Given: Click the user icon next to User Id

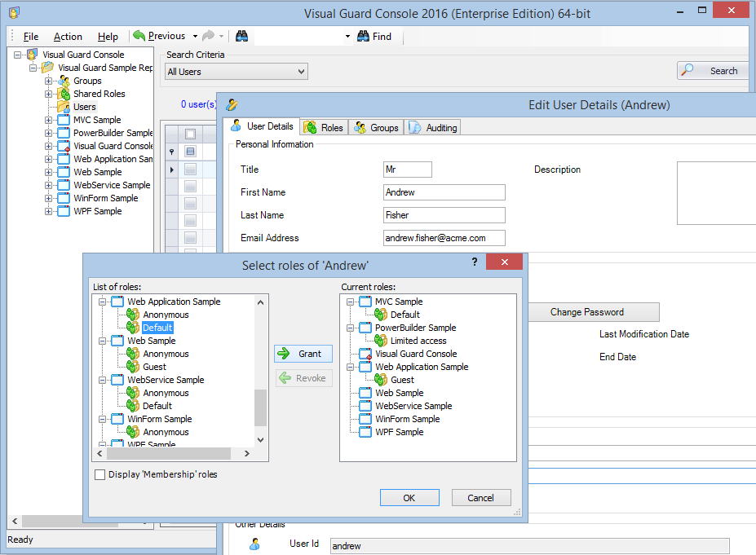Looking at the screenshot, I should tap(254, 544).
